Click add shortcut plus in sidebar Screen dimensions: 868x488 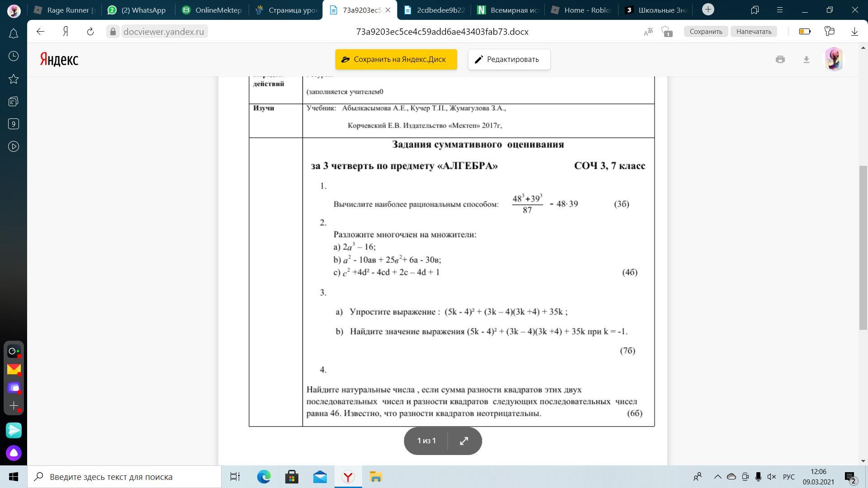coord(14,406)
